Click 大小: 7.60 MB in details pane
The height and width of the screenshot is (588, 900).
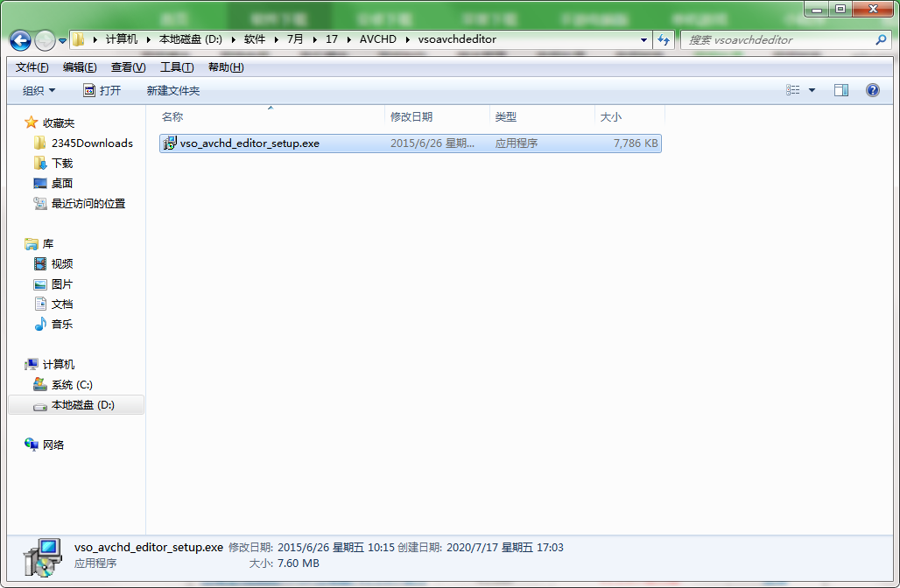pyautogui.click(x=285, y=563)
